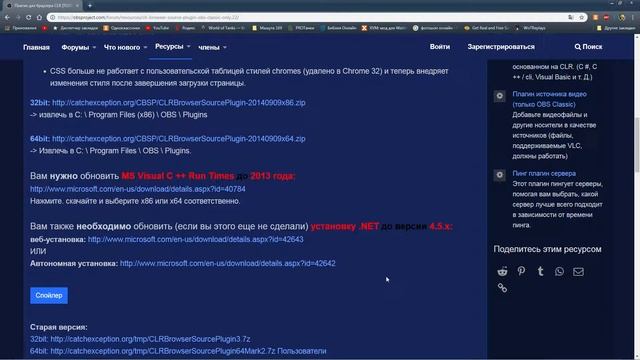Bookmark this page with star icon
The image size is (640, 360).
point(582,18)
